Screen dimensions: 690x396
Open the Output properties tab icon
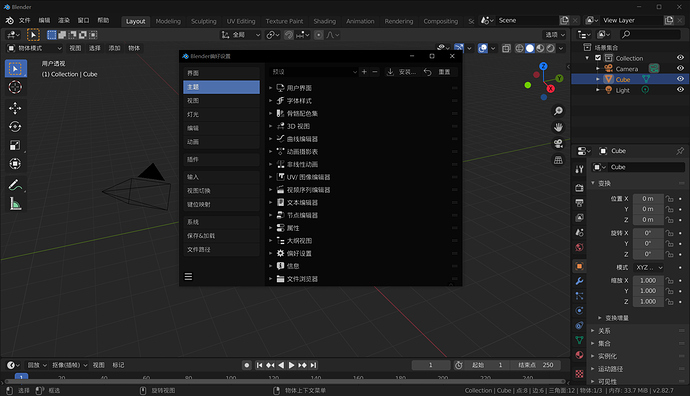[580, 203]
